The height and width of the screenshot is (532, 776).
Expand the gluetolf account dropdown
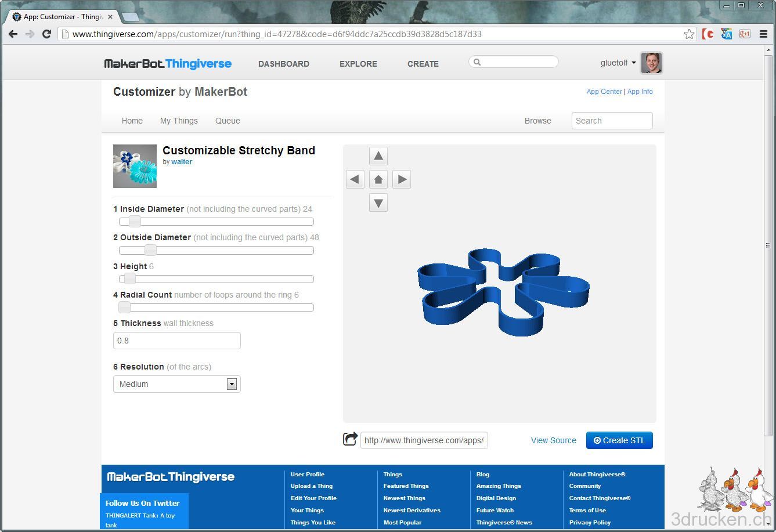point(633,63)
